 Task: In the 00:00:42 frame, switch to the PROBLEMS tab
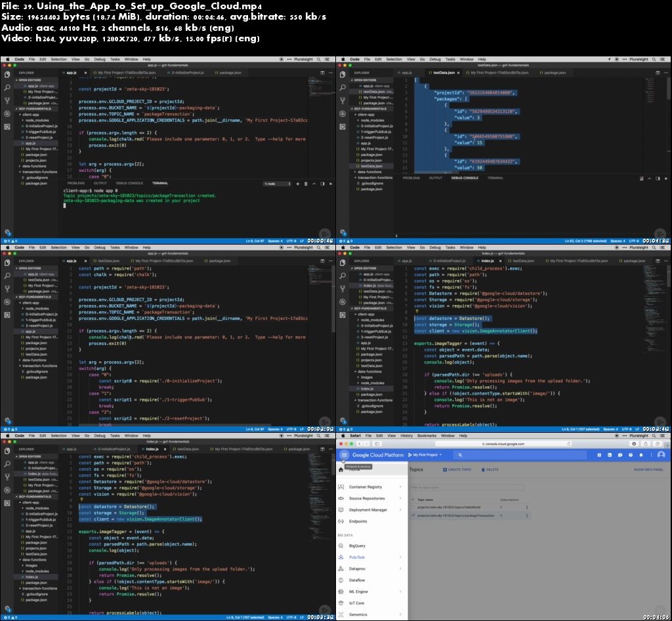(76, 184)
